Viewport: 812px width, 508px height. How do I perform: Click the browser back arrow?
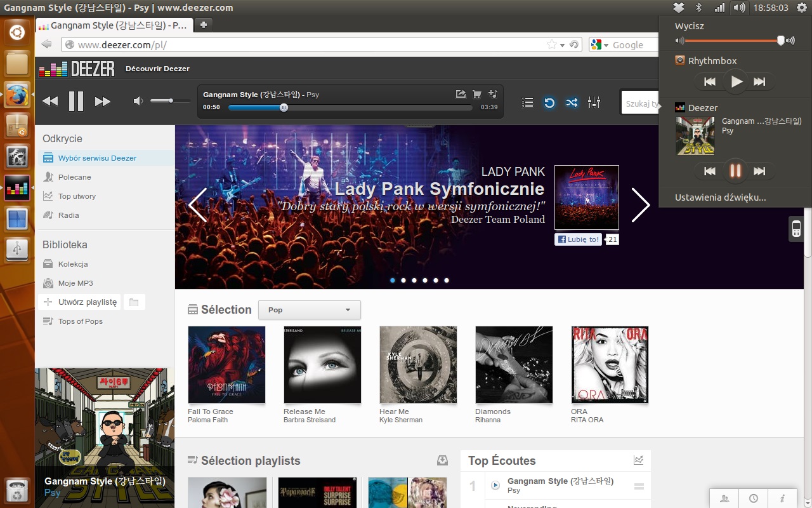click(46, 44)
